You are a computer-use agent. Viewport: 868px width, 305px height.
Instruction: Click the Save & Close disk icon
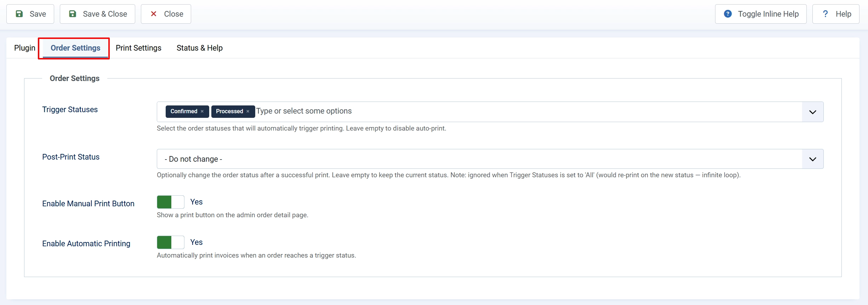point(73,14)
